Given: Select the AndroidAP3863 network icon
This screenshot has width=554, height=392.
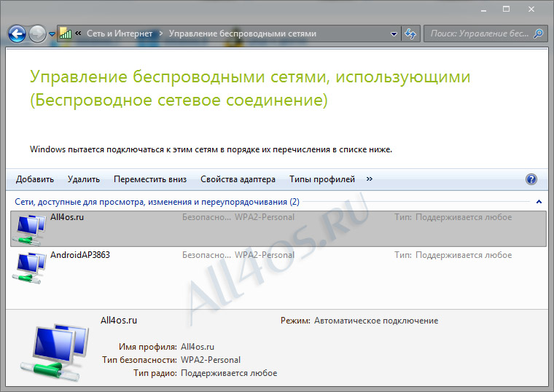Looking at the screenshot, I should 29,268.
